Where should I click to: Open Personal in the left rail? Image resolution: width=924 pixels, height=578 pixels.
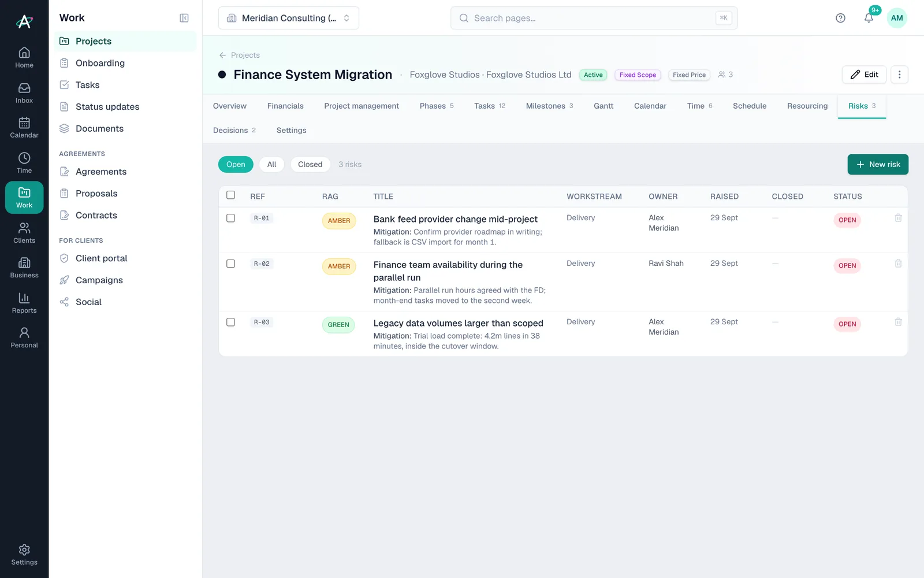(x=24, y=338)
